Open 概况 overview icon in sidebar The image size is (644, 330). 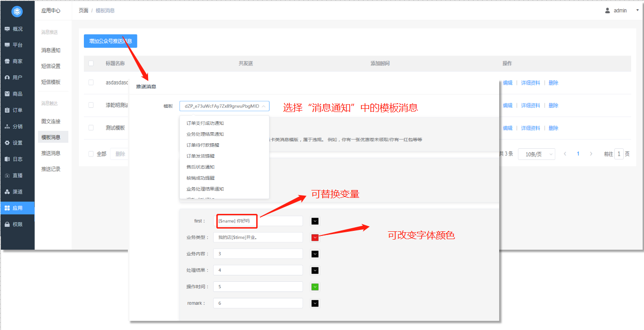(7, 29)
